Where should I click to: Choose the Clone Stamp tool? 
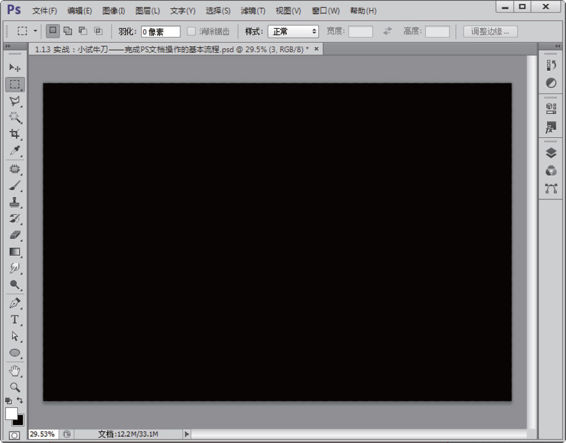tap(15, 202)
